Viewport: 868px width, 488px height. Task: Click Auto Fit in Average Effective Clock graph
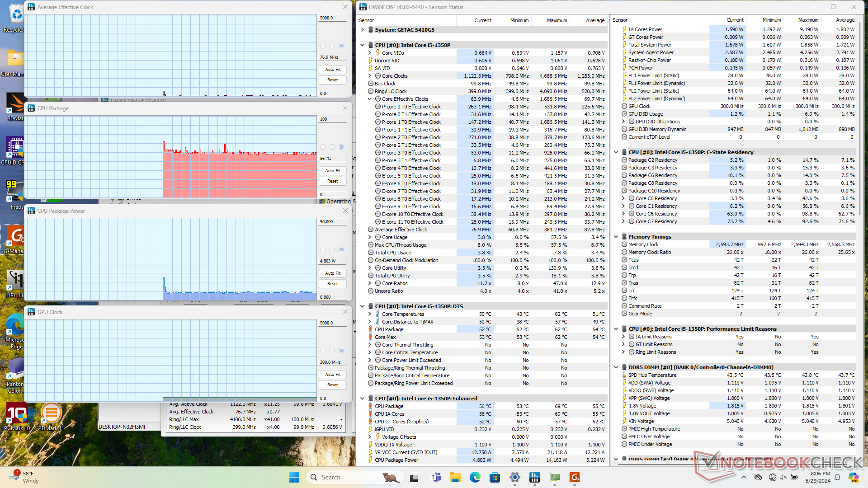333,70
